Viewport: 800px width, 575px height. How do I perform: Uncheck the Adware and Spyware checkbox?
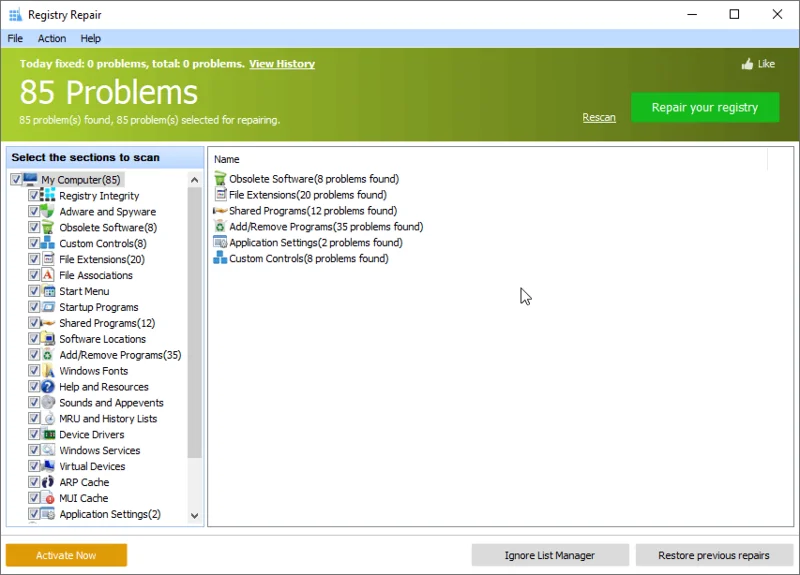(x=34, y=211)
